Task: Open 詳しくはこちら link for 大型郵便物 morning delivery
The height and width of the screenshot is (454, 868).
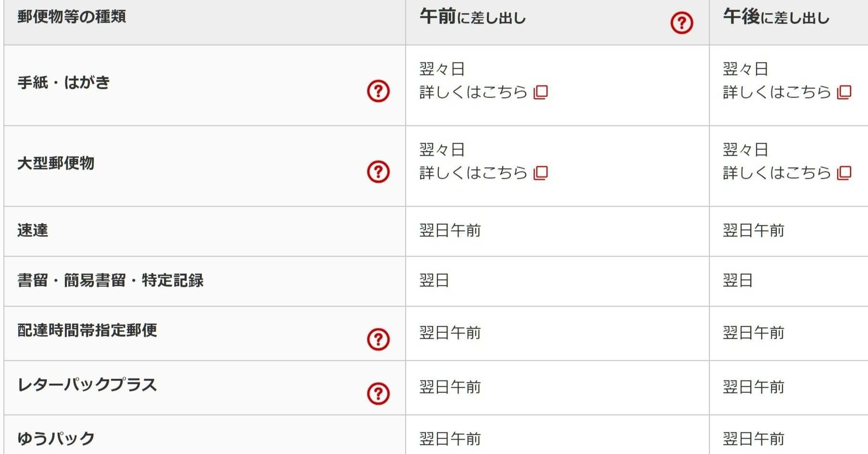Action: click(x=471, y=172)
